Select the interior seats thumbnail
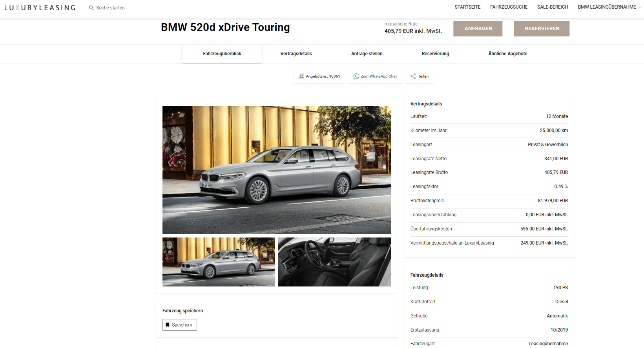644x348 pixels. pos(334,262)
